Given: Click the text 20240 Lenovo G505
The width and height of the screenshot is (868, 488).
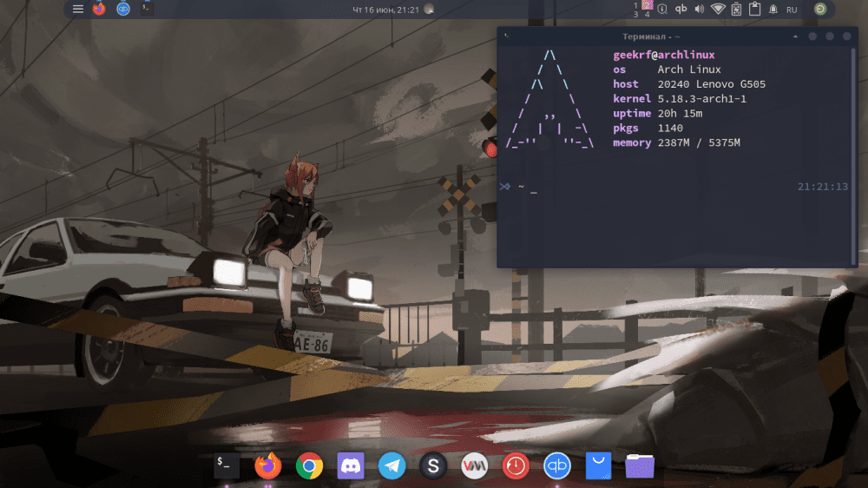Looking at the screenshot, I should 712,84.
